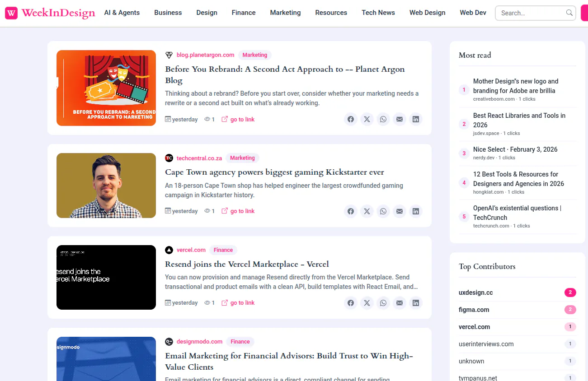Viewport: 588px width, 381px height.
Task: Open 'OpenAI's existential questions | TechCrunch'
Action: [x=517, y=213]
